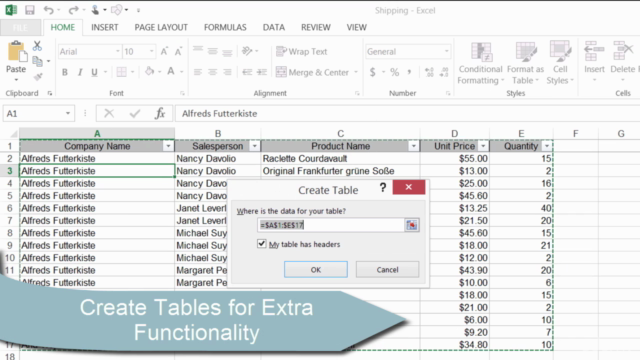Decrease font size with small A icon
The image size is (640, 360).
(178, 51)
